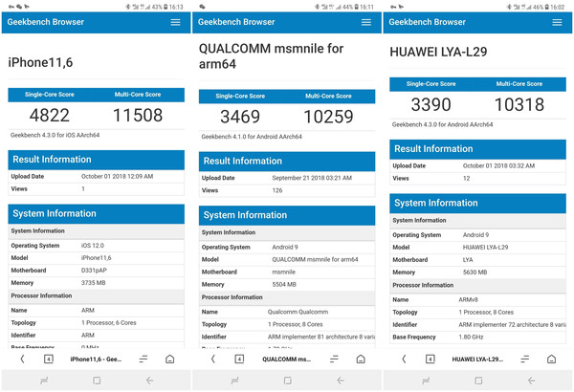Tap Android recents key under HUAWEI panel
This screenshot has height=392, width=574.
click(x=426, y=381)
